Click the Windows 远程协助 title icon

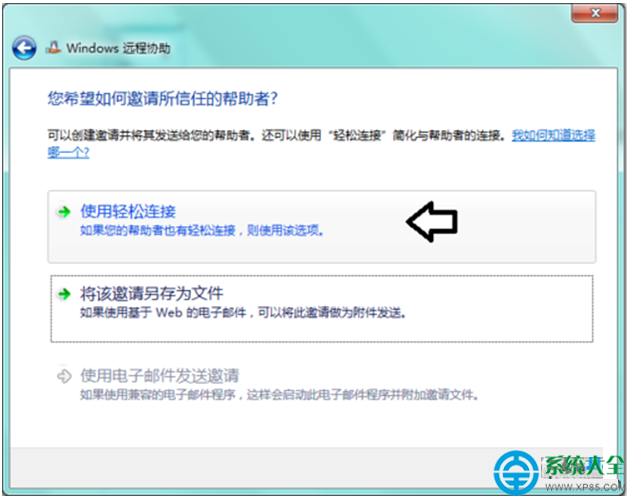(54, 48)
